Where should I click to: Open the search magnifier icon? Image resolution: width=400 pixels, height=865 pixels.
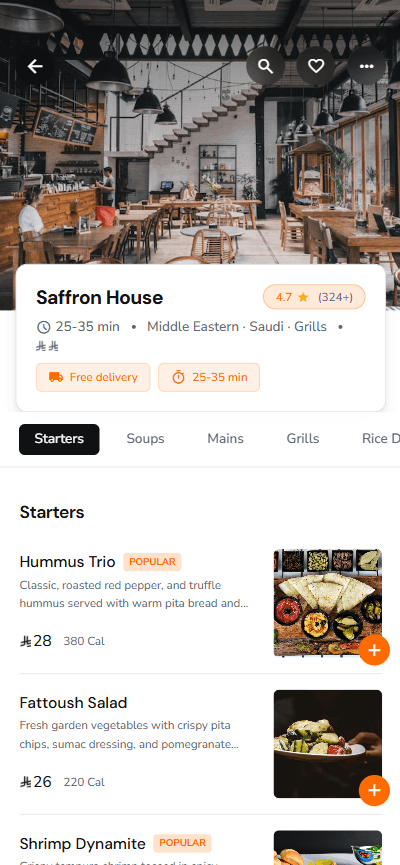[265, 66]
